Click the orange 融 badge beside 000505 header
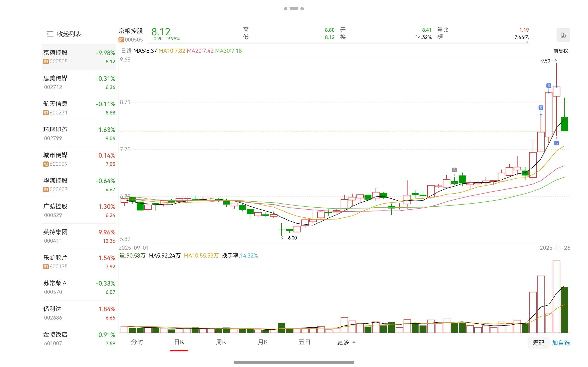Image resolution: width=588 pixels, height=367 pixels. (121, 39)
